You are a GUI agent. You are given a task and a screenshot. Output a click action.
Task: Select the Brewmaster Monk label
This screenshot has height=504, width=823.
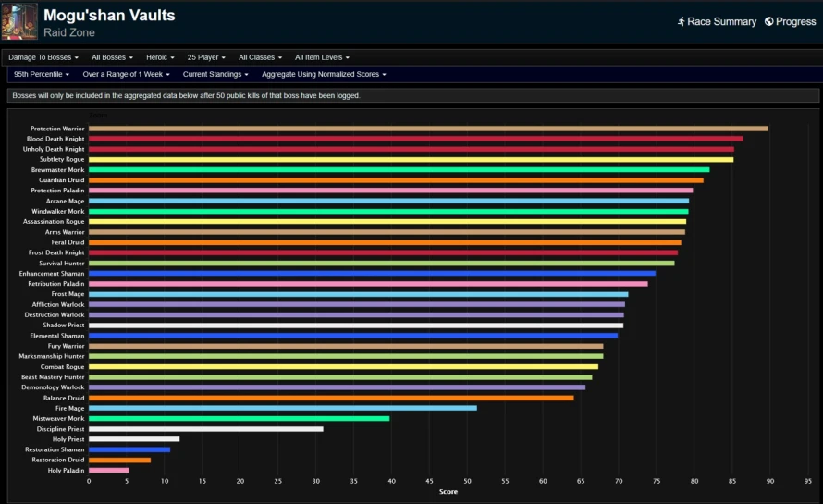click(57, 169)
